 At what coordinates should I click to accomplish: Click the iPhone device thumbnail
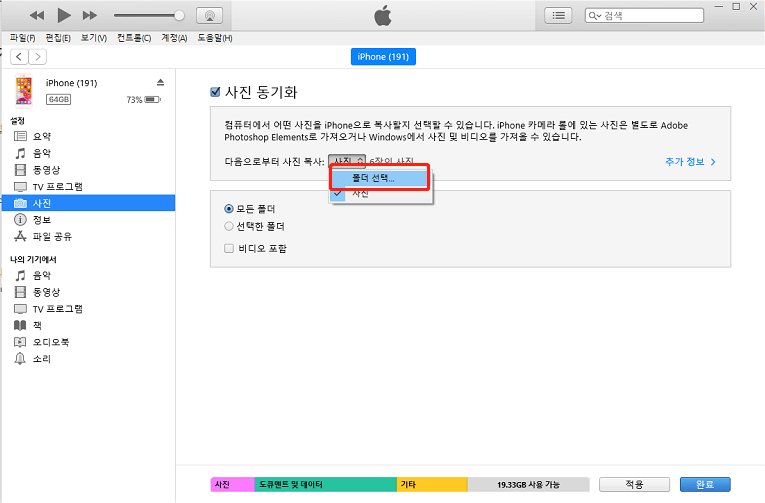(x=23, y=90)
